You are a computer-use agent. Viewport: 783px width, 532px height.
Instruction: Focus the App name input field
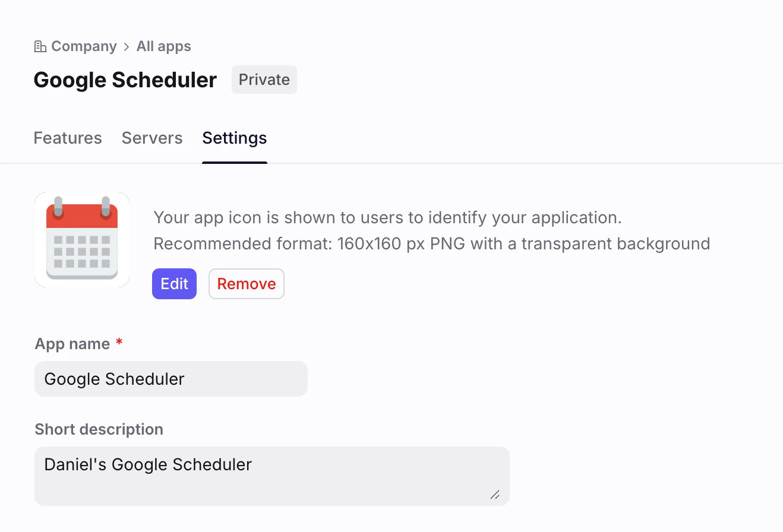[171, 379]
